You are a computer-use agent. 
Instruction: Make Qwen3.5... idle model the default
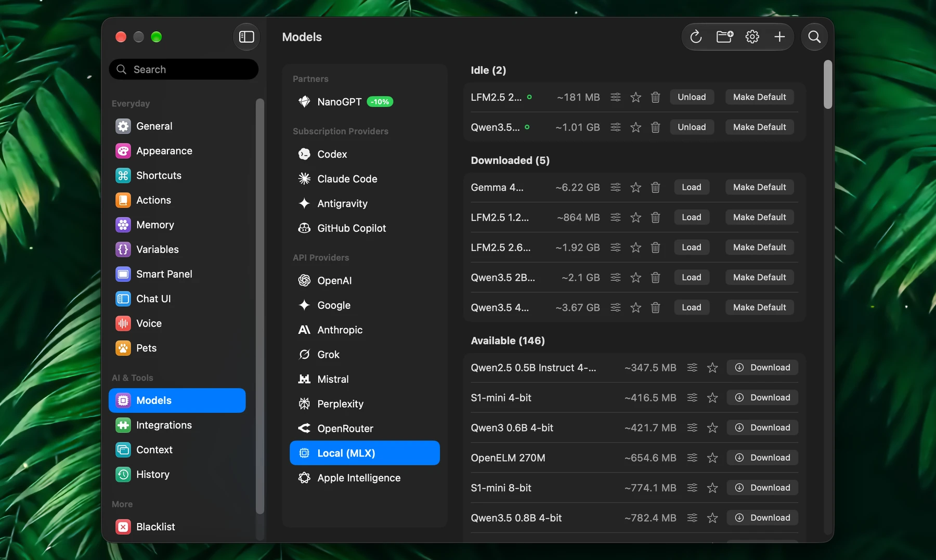coord(759,127)
